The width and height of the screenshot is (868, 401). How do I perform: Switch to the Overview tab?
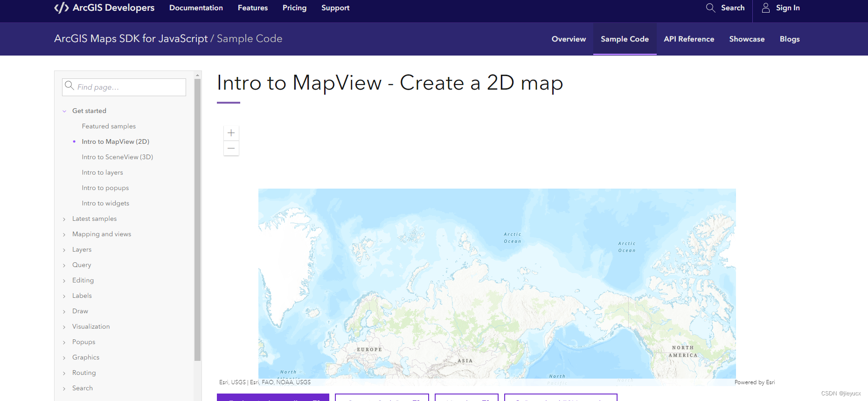(x=569, y=39)
